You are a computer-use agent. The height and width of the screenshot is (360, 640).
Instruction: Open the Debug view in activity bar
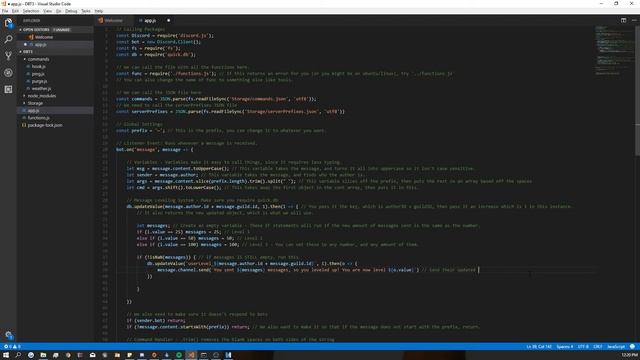pos(8,73)
